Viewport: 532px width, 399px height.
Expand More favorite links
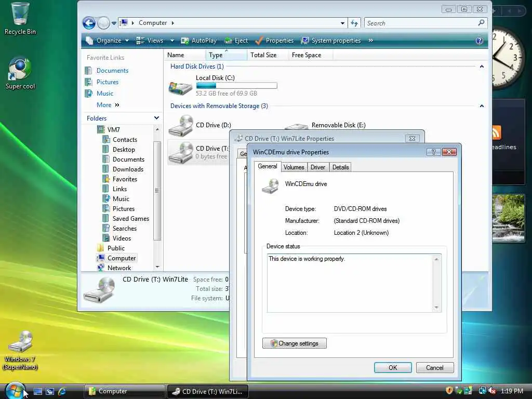click(x=108, y=105)
